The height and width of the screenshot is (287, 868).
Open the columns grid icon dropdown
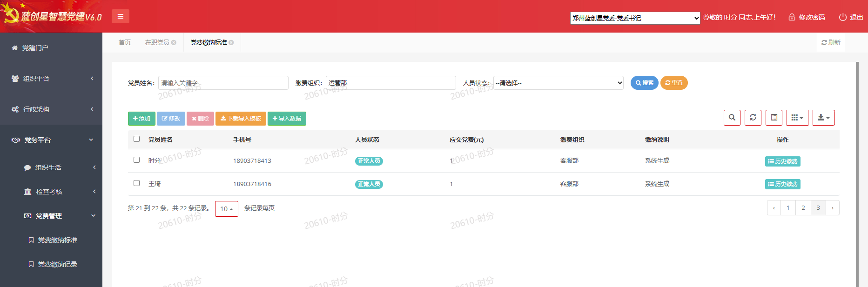[x=797, y=118]
